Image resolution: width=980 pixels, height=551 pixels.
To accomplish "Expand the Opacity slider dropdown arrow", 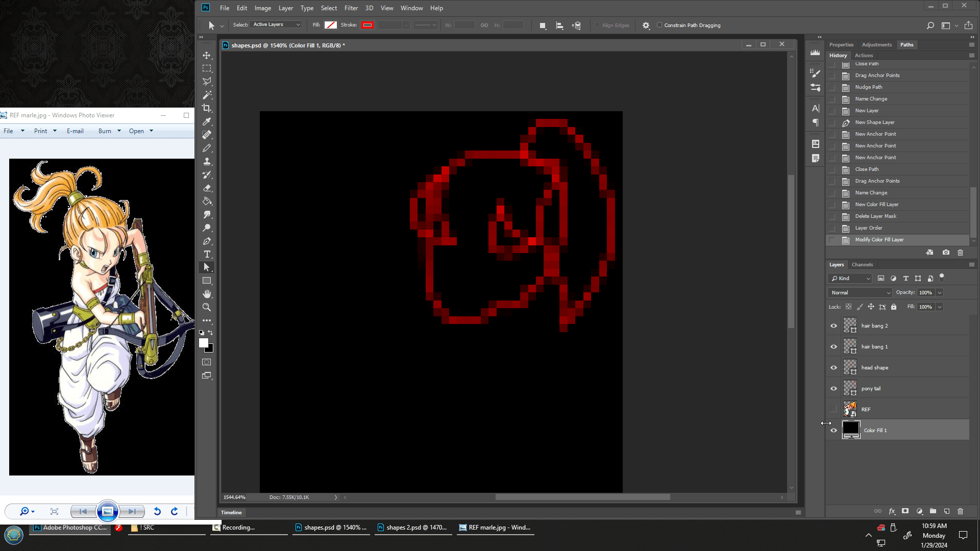I will pyautogui.click(x=940, y=292).
